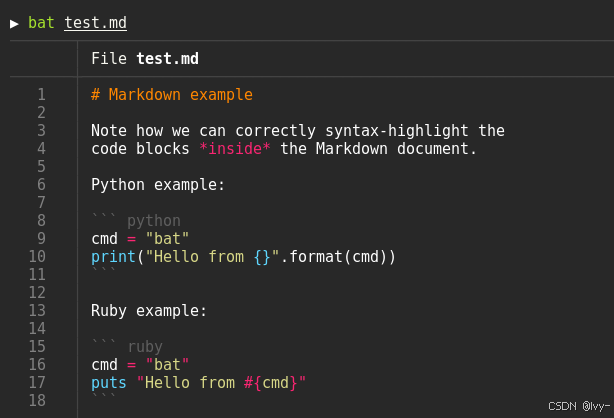Click the green 'bat' command word

[x=41, y=23]
